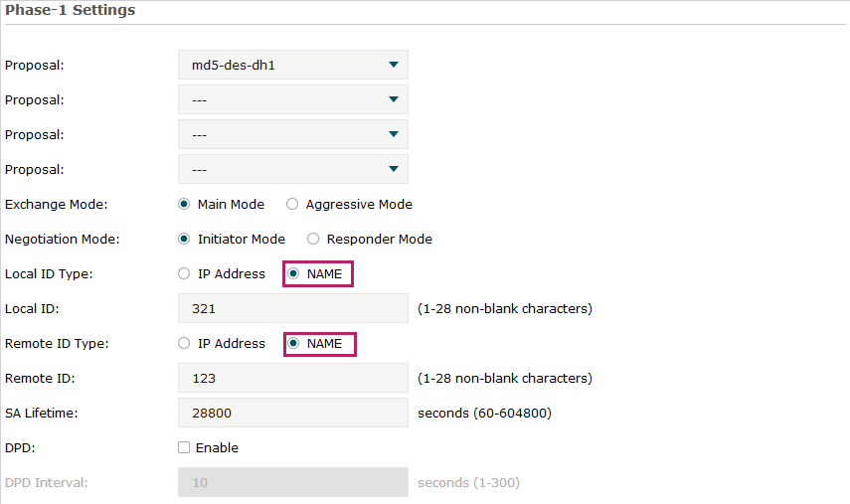Select Main Mode for Exchange Mode

[184, 204]
